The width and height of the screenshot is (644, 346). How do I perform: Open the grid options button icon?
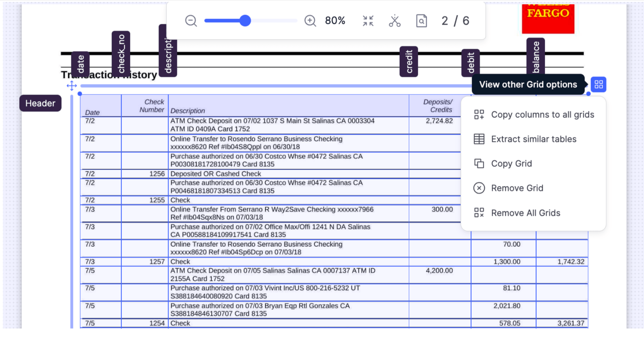click(598, 85)
